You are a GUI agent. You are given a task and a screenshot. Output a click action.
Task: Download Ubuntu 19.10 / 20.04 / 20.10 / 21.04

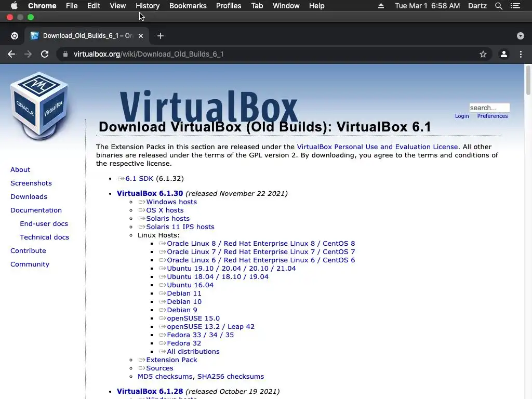point(231,269)
